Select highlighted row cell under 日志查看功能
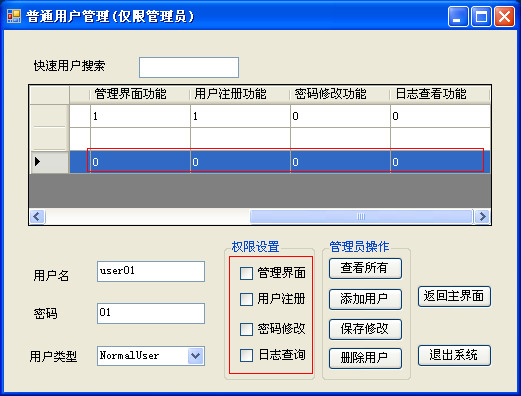This screenshot has width=521, height=396. [x=440, y=162]
